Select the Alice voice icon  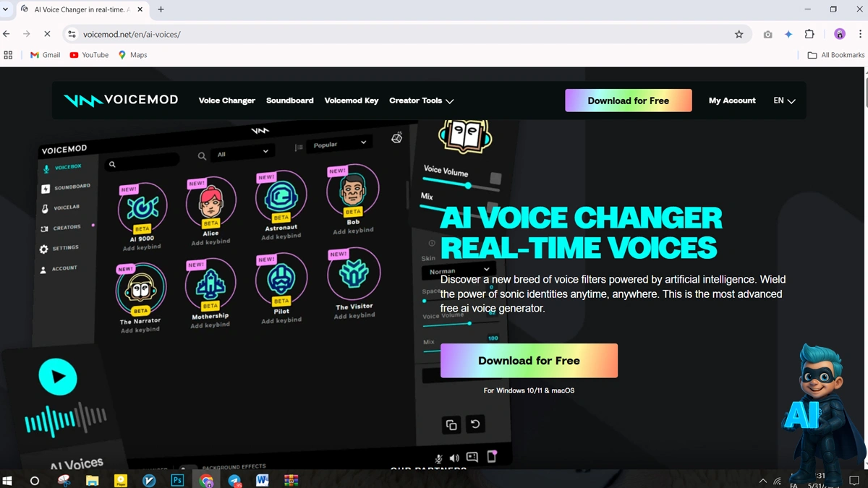pos(211,202)
